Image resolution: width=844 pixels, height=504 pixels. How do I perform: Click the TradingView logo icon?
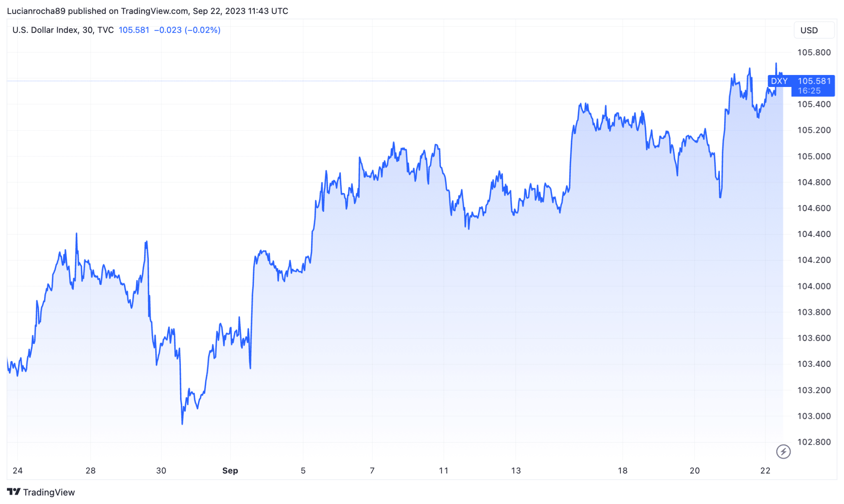(x=14, y=492)
